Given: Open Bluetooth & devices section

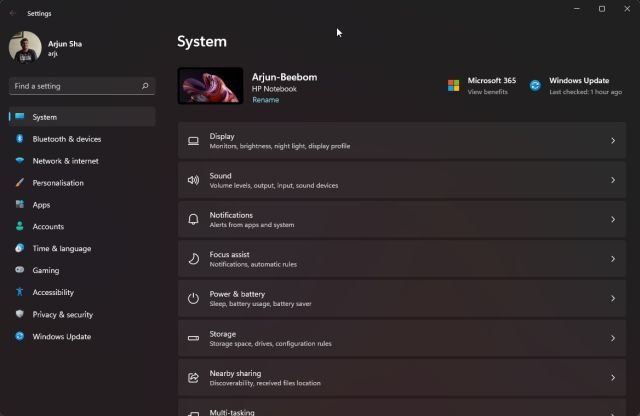Looking at the screenshot, I should (82, 139).
